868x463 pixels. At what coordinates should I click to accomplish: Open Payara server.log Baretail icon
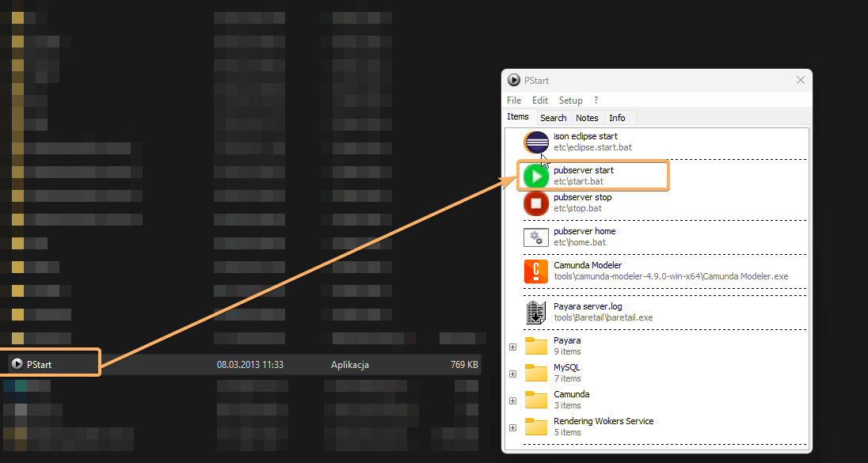point(536,312)
